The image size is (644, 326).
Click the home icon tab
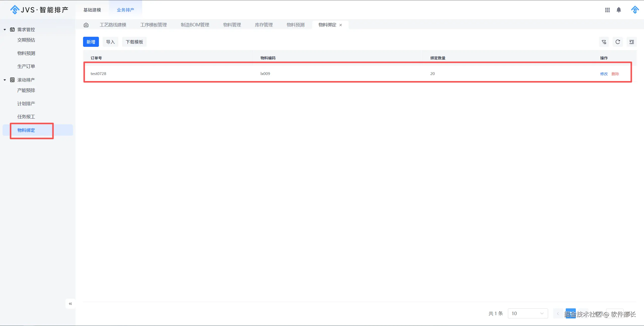(x=86, y=25)
